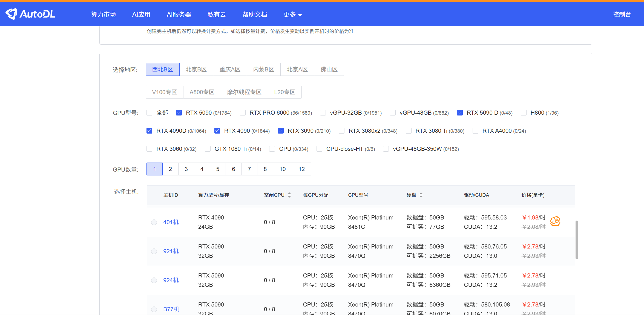Image resolution: width=644 pixels, height=315 pixels.
Task: Check the RTX 3060 checkbox
Action: 150,149
